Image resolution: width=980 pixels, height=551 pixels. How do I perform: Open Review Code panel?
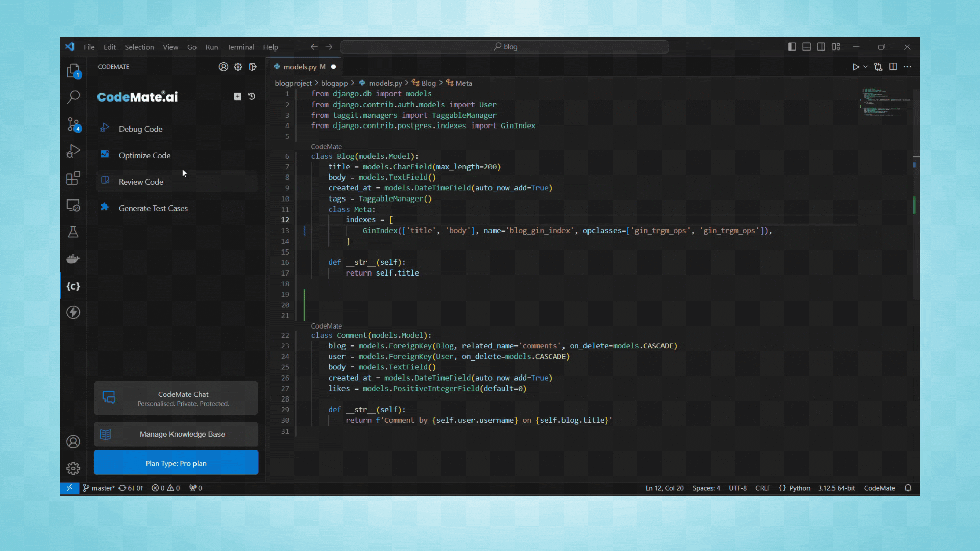pyautogui.click(x=141, y=182)
